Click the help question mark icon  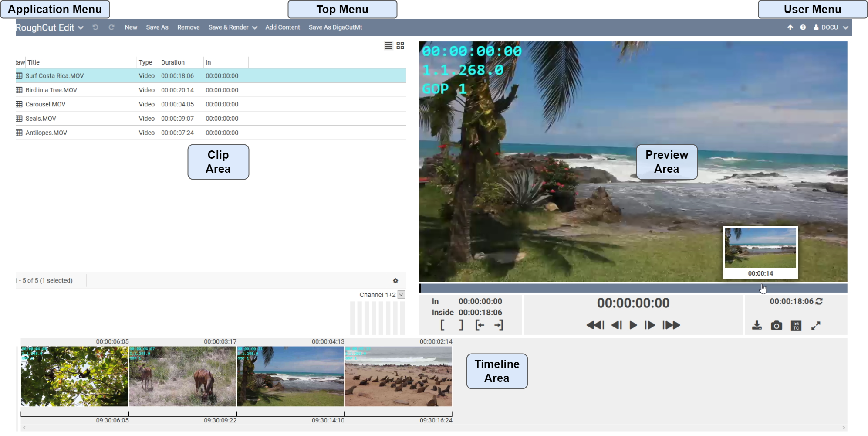coord(803,27)
